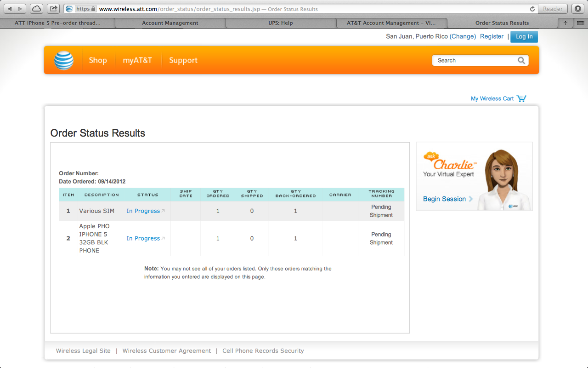Open the wireless cart icon

521,98
